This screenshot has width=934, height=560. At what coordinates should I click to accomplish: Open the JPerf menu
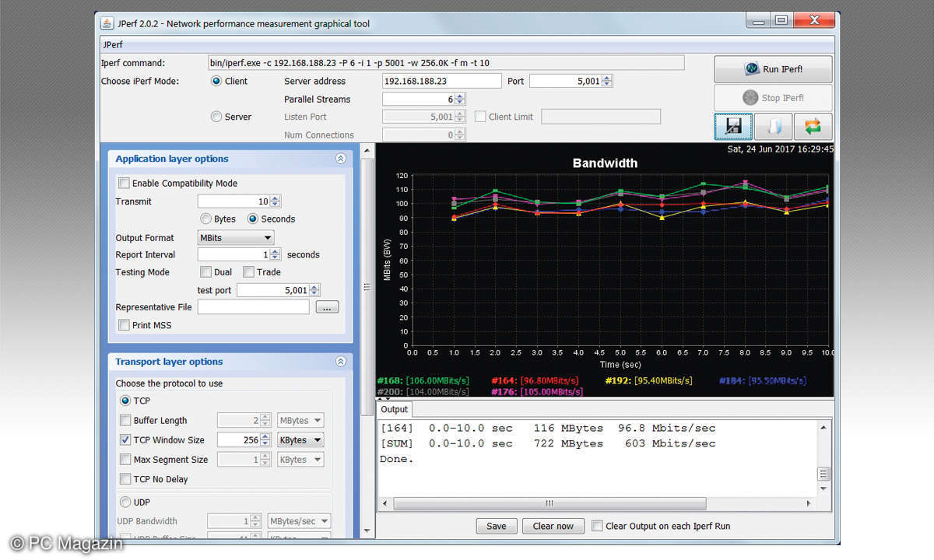click(x=113, y=44)
